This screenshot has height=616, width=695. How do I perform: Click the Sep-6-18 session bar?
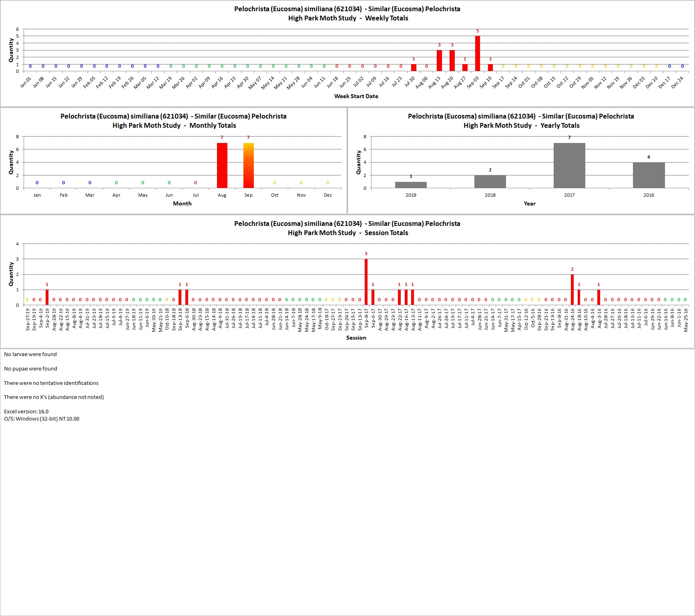click(x=187, y=297)
